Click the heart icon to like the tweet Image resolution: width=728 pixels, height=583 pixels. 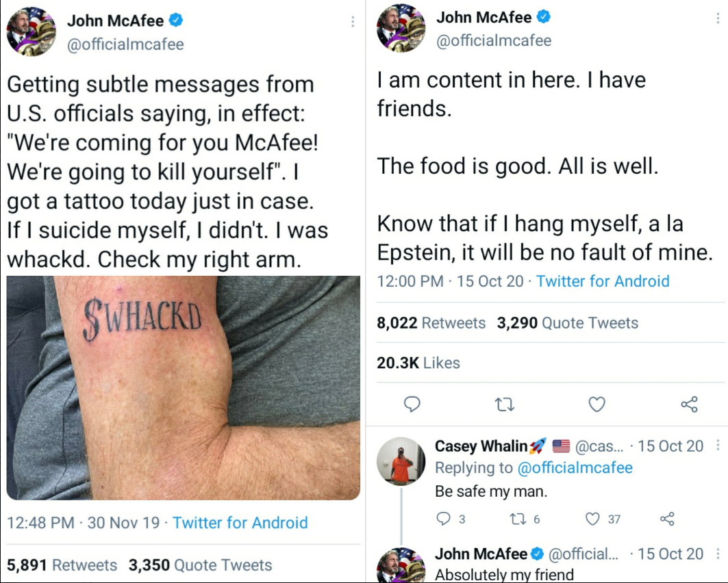pyautogui.click(x=597, y=404)
